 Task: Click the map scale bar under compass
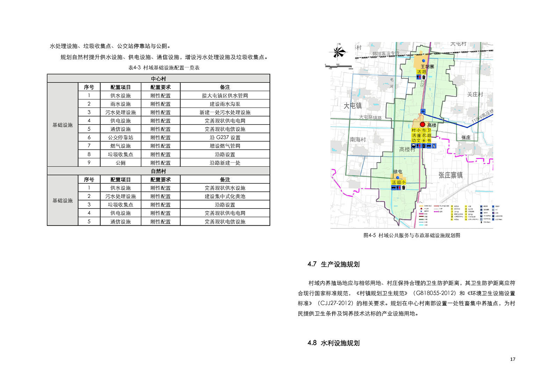pos(339,66)
